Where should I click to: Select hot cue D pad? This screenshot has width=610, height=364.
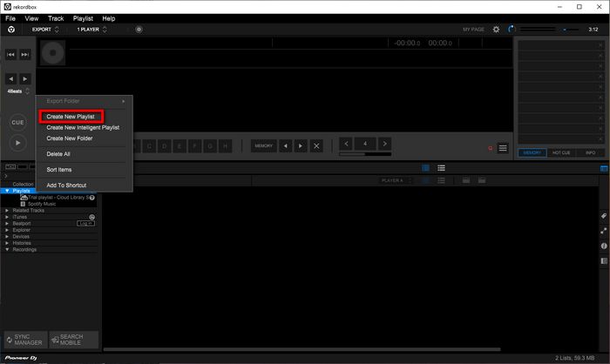tap(164, 146)
